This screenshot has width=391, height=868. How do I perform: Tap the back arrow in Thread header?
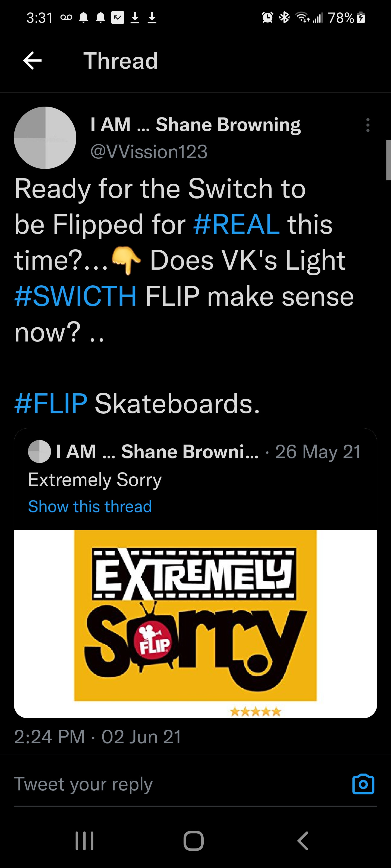pyautogui.click(x=32, y=61)
